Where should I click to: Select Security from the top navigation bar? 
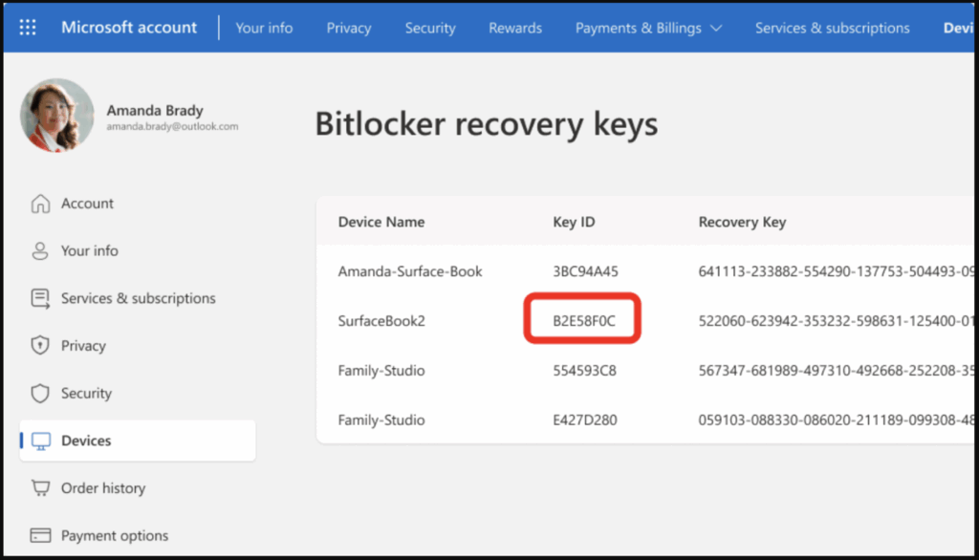[429, 28]
